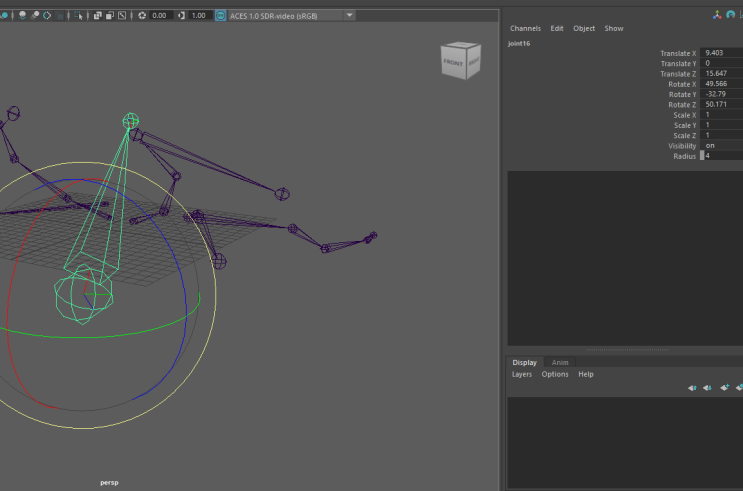Click the Translate Z value 15.647

pyautogui.click(x=721, y=73)
